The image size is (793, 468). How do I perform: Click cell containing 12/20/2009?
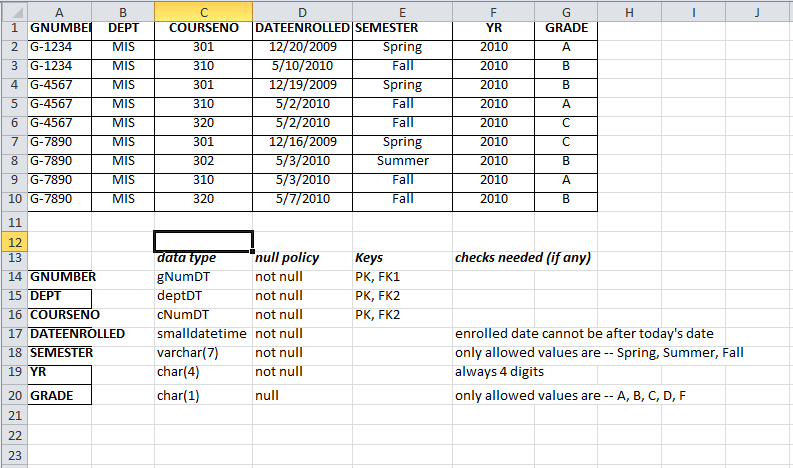coord(302,47)
